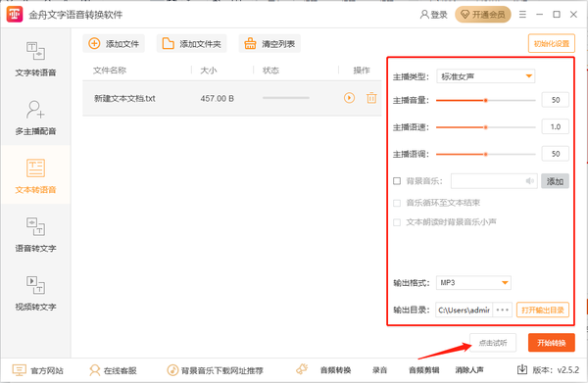Click the 开始转换 button
The image size is (588, 383).
click(551, 343)
